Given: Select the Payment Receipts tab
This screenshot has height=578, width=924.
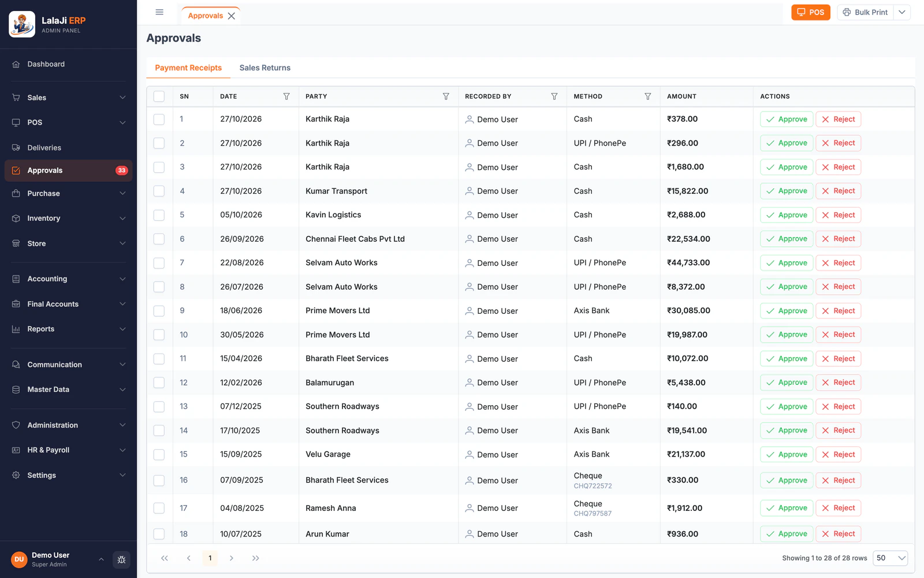Looking at the screenshot, I should click(x=188, y=68).
